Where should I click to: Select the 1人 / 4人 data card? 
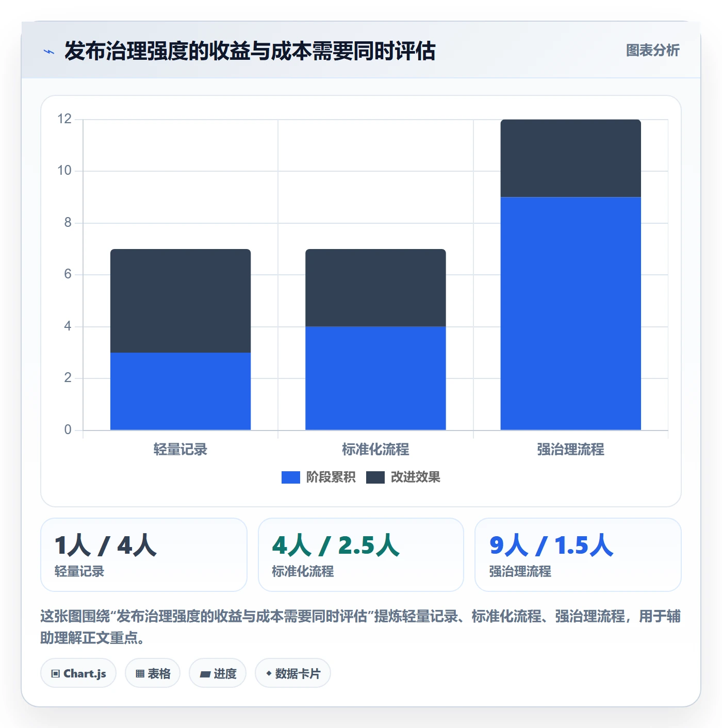144,555
